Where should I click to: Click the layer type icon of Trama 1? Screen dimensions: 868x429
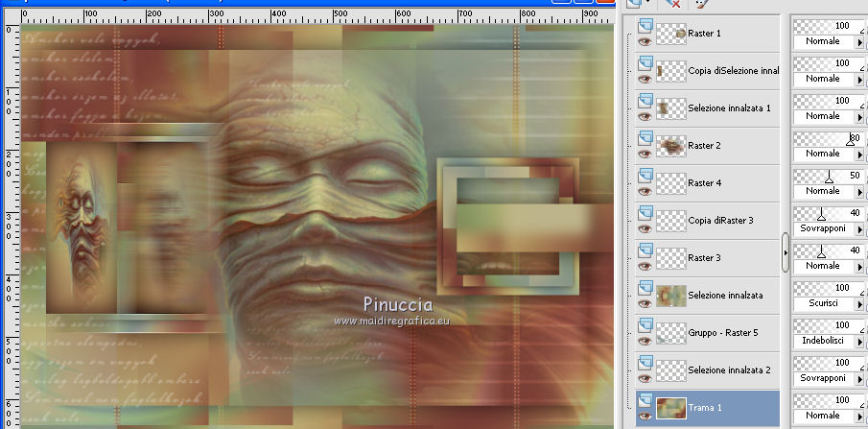point(645,400)
